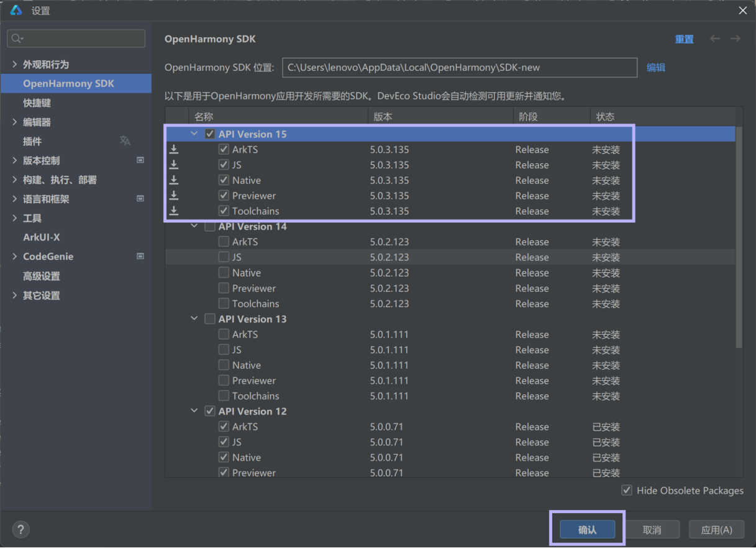The height and width of the screenshot is (548, 756).
Task: Collapse the API Version 12 group
Action: pos(194,411)
